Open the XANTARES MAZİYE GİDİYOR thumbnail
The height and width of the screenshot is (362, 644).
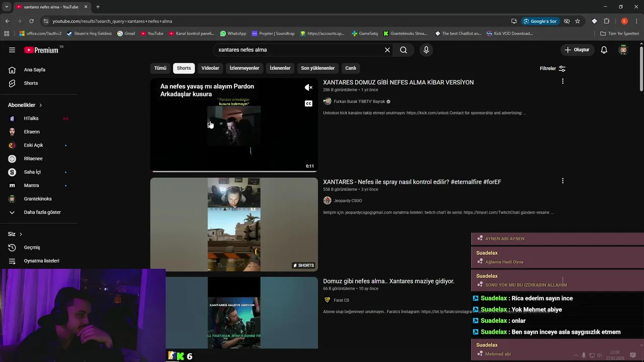point(234,313)
